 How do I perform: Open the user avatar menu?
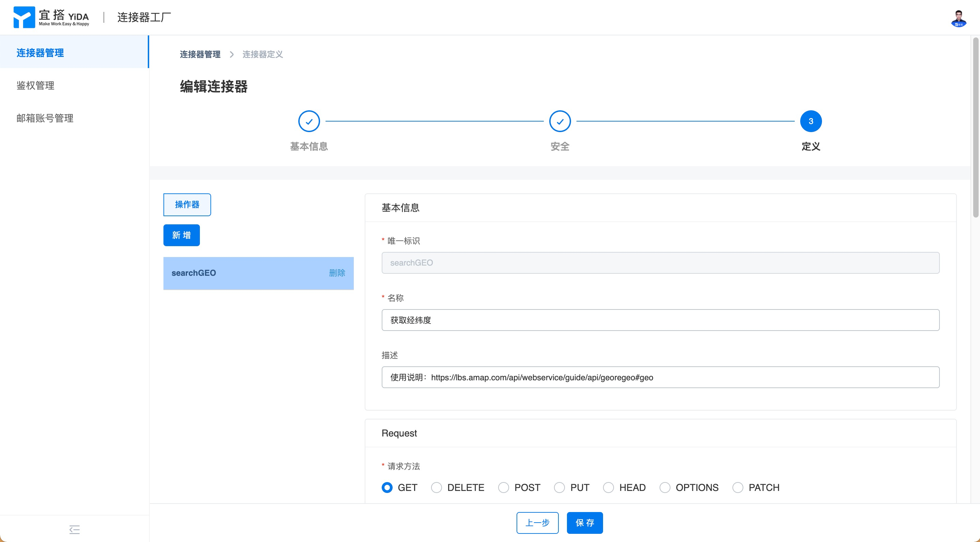point(958,18)
